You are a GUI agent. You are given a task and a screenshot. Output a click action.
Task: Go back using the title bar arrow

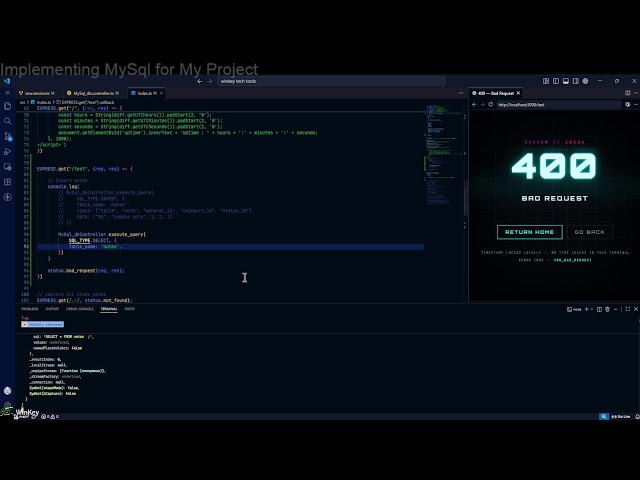(x=200, y=81)
